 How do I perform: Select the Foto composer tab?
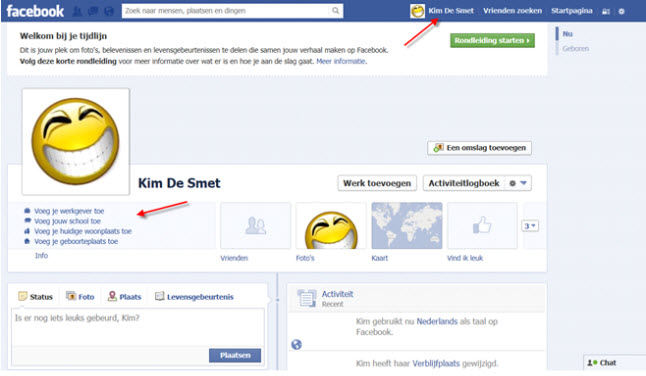pos(80,297)
